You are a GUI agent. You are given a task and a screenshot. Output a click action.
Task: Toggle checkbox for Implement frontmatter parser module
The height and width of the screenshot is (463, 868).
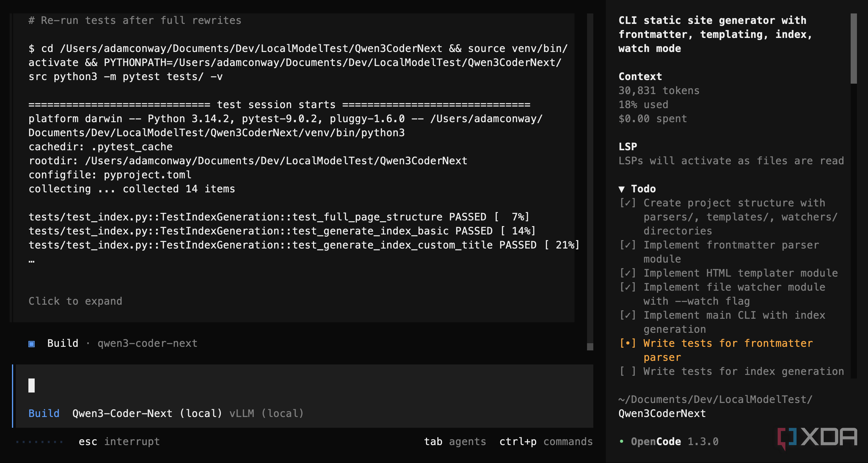[628, 245]
